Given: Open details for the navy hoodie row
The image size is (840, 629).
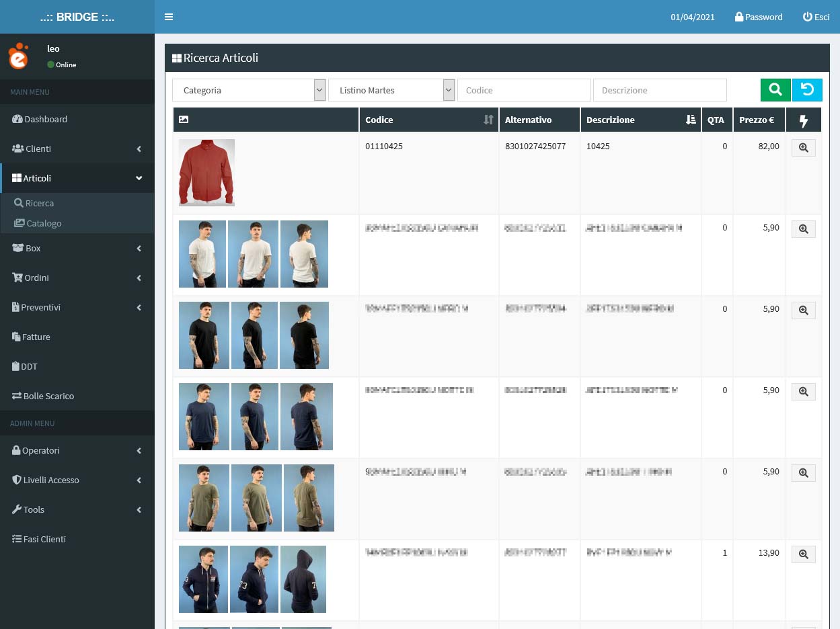Looking at the screenshot, I should (803, 554).
